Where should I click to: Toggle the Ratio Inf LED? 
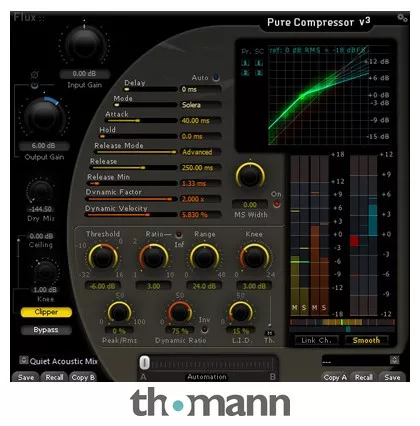[179, 235]
